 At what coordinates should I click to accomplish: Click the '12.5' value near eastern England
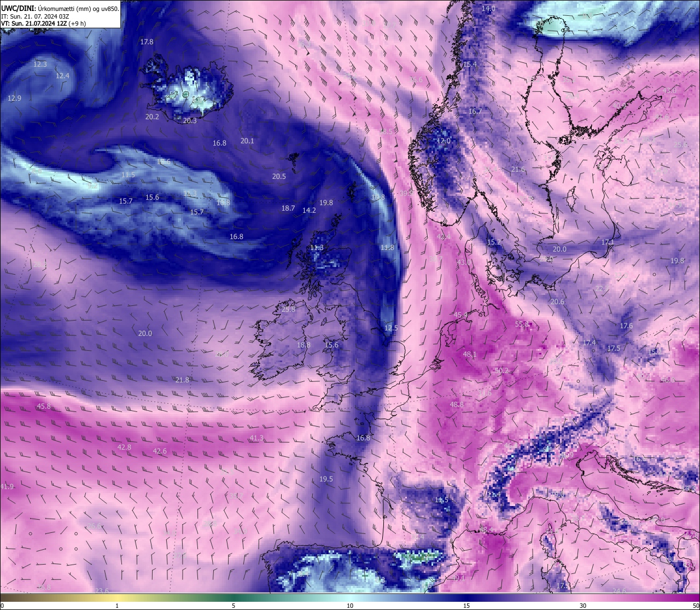pos(391,328)
